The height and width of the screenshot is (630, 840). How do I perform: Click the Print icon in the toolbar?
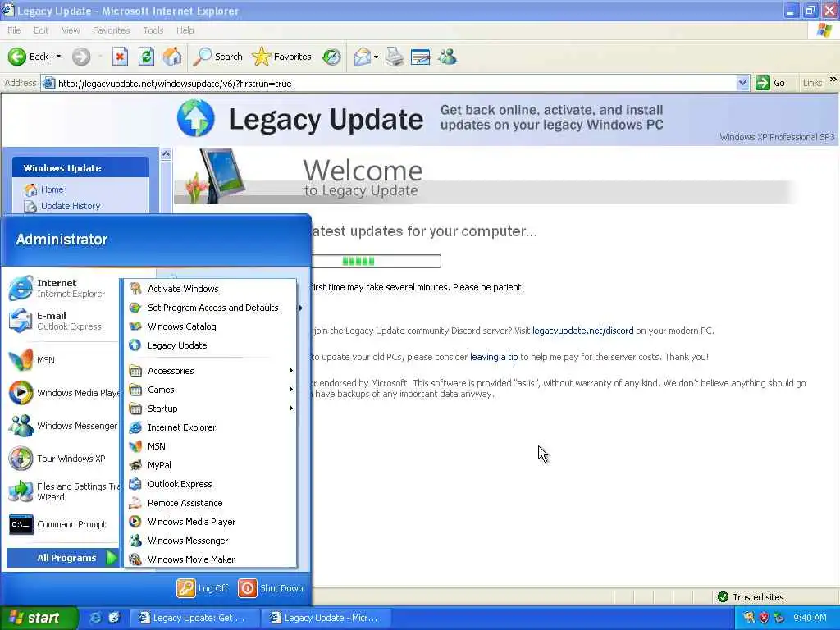point(395,57)
